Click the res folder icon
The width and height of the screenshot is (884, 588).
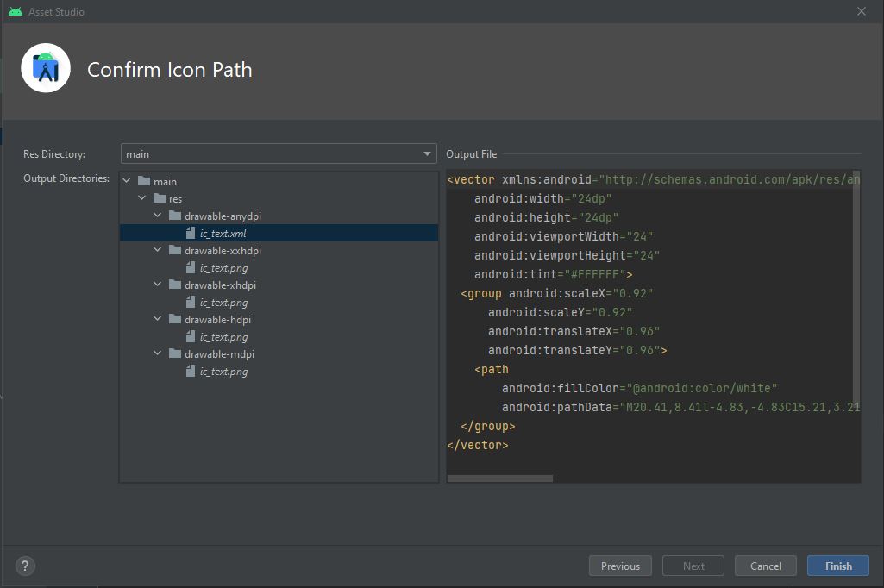click(160, 198)
